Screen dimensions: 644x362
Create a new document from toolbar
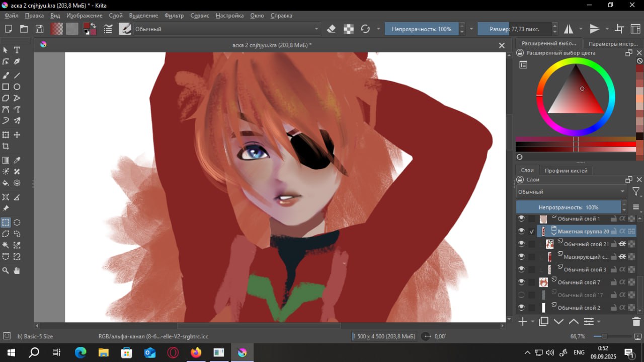pos(8,29)
